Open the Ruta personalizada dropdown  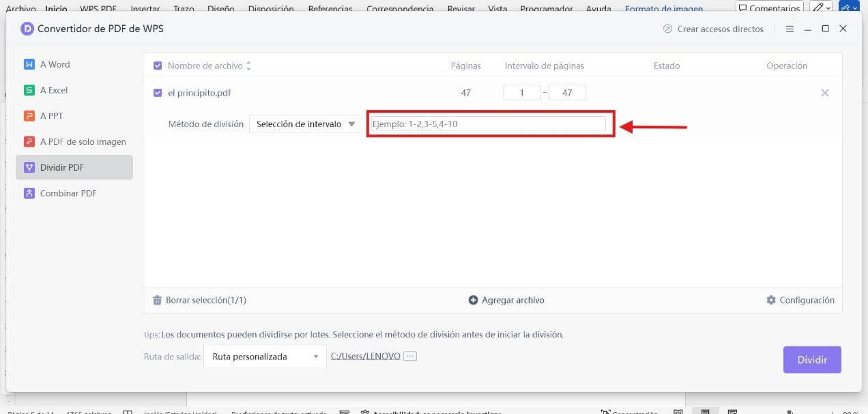point(265,357)
